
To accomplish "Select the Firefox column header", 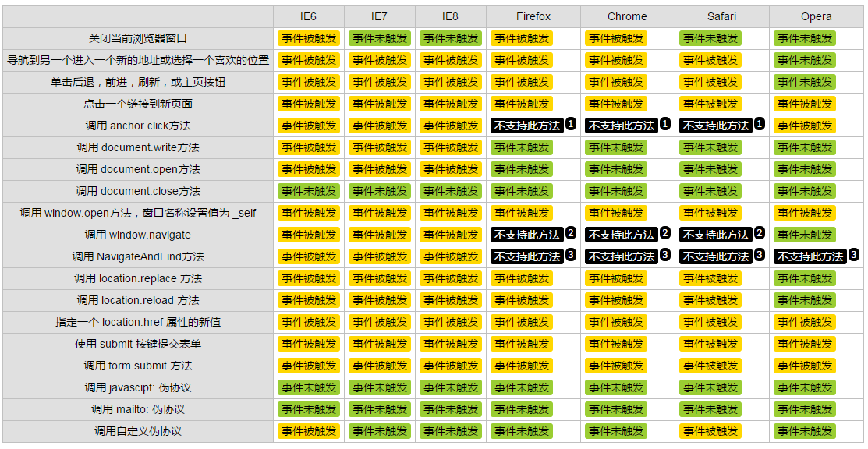I will 533,16.
